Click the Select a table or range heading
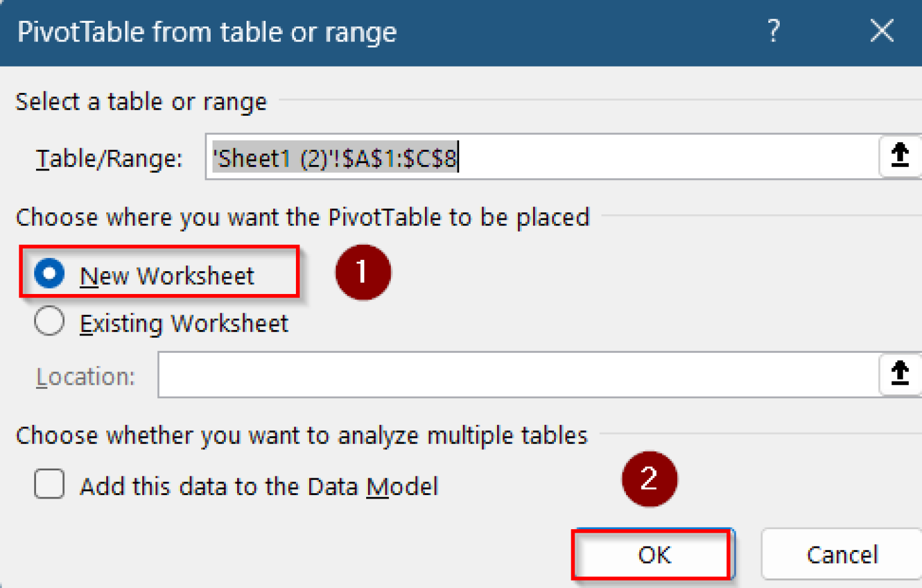 click(x=140, y=101)
